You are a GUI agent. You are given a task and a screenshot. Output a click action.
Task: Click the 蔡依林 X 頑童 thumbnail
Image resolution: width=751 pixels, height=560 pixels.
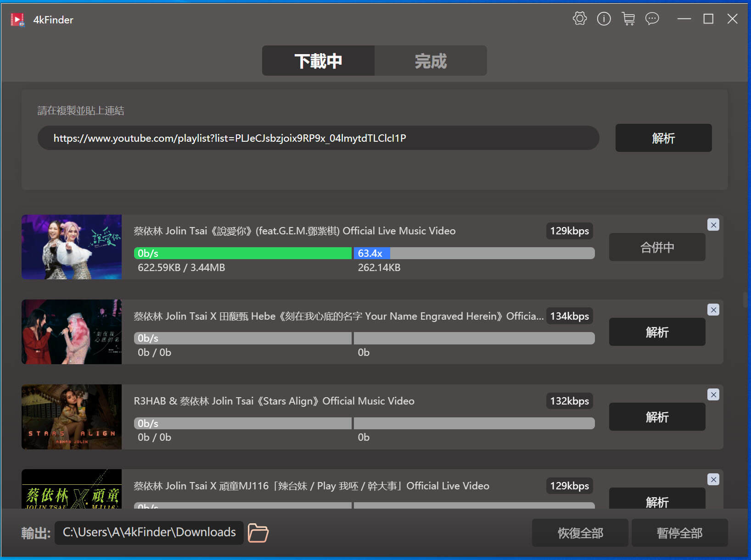[x=72, y=489]
